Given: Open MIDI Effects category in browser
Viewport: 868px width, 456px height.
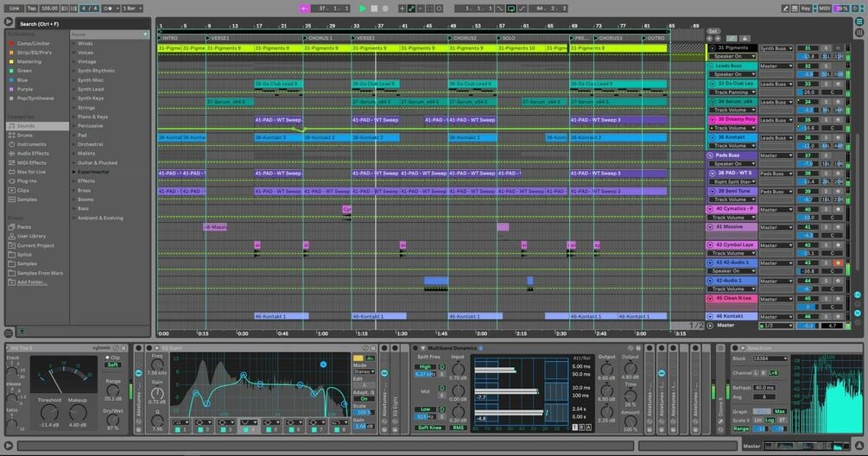Looking at the screenshot, I should 32,162.
